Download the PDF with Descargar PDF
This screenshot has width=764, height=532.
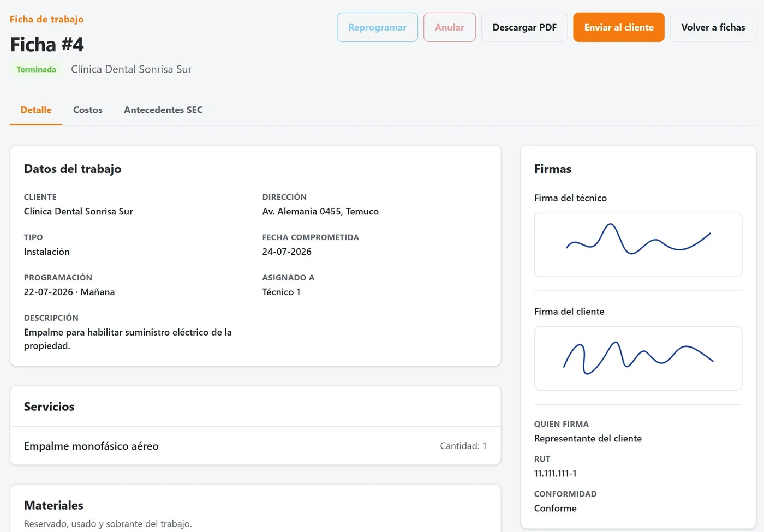(524, 27)
